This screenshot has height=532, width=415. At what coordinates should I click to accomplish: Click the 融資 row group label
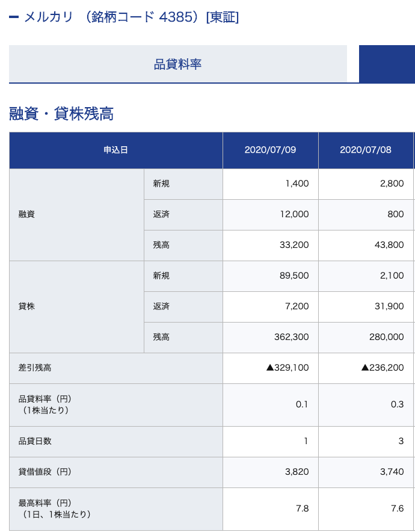26,214
